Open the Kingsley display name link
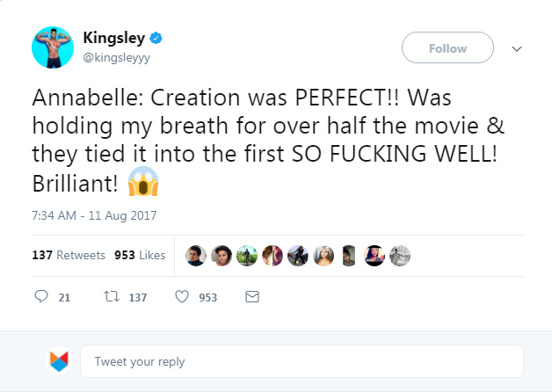 coord(112,38)
